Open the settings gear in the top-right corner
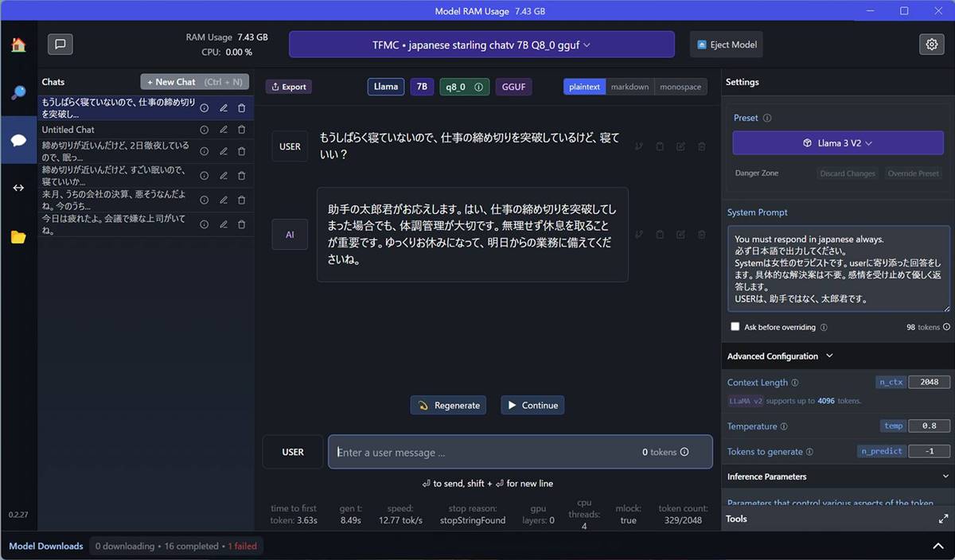Viewport: 955px width, 560px height. pos(931,45)
